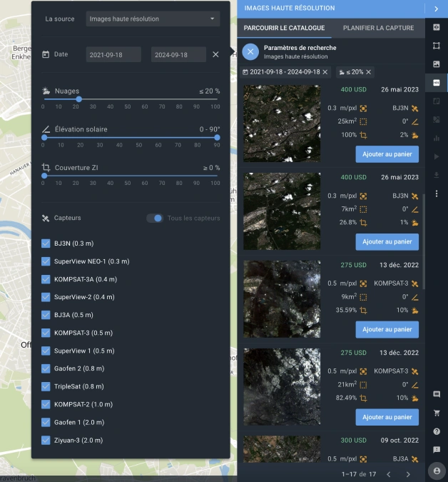Click the end date field 2024-09-18
This screenshot has width=448, height=482.
click(178, 55)
